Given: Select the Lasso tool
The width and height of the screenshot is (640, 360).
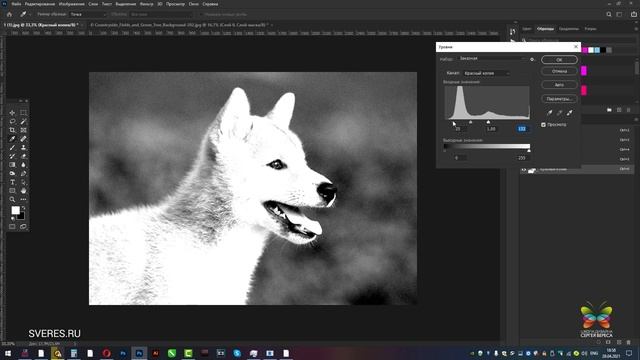Looking at the screenshot, I should (12, 121).
